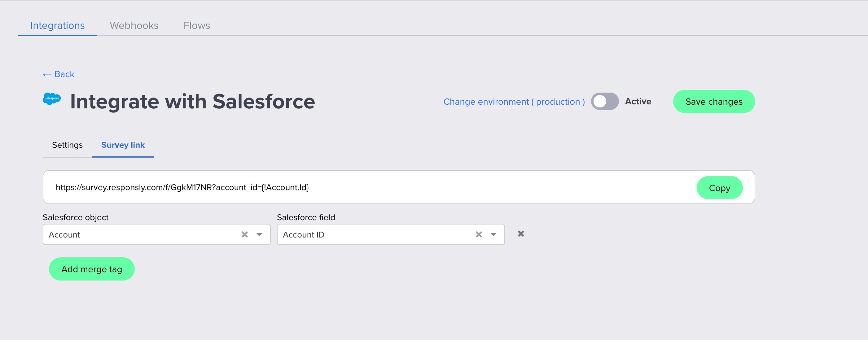
Task: Switch to the Settings tab
Action: 67,145
